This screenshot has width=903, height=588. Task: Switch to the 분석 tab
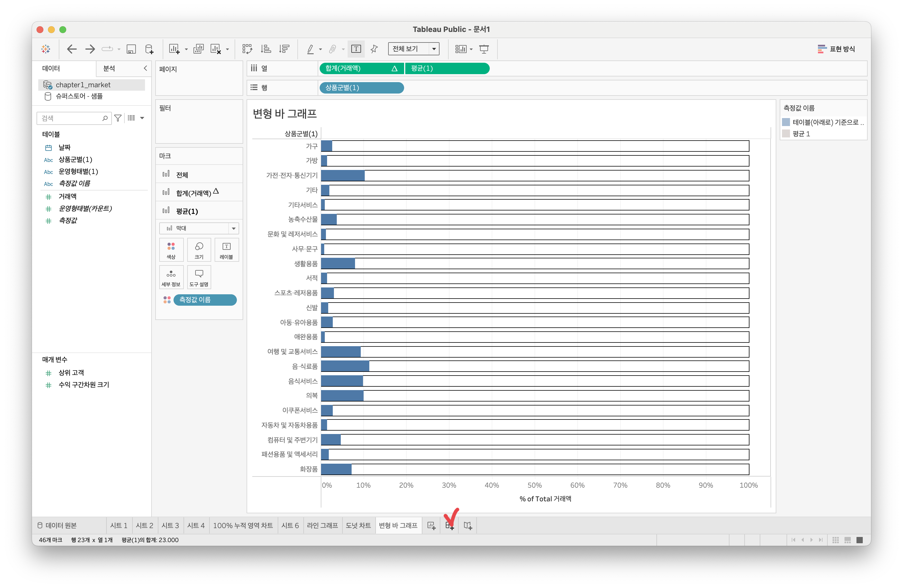[x=109, y=68]
